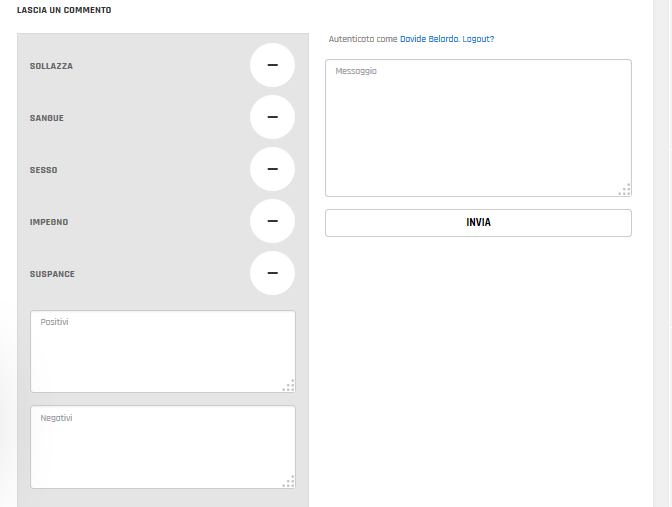Open the Davide Belordo profile link
This screenshot has width=672, height=507.
click(x=428, y=39)
